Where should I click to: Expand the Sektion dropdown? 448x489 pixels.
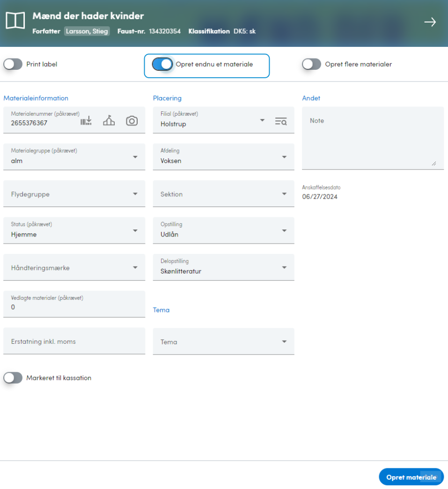(x=224, y=193)
